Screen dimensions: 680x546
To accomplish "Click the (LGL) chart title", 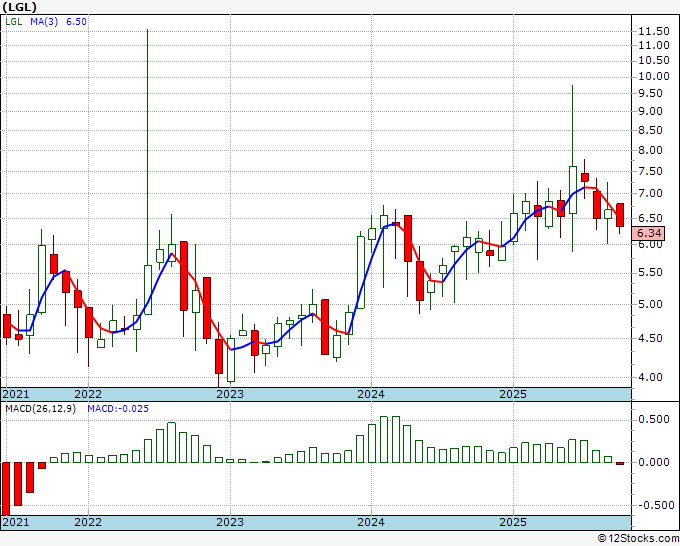I will click(19, 7).
